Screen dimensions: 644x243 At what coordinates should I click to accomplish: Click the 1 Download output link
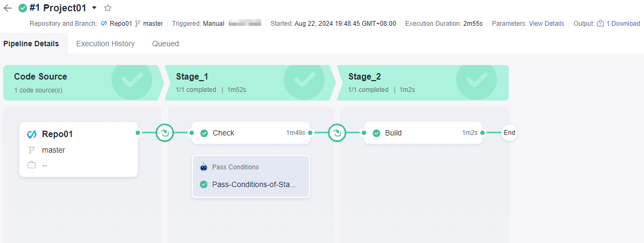coord(623,24)
